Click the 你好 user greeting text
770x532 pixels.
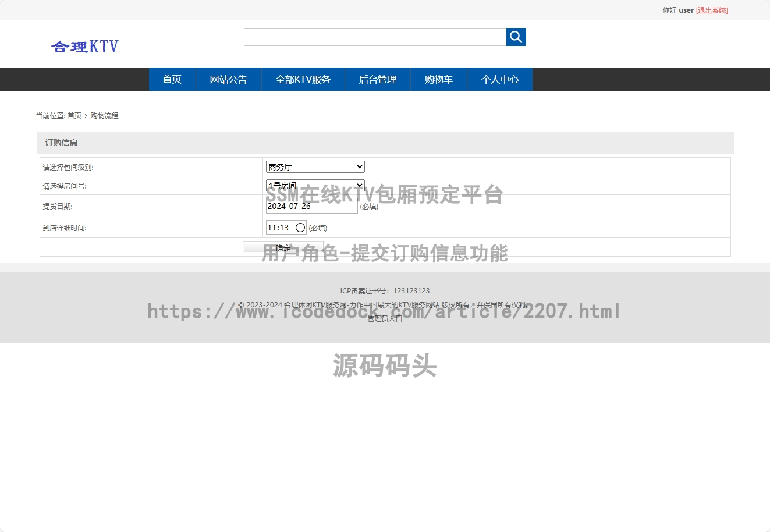coord(678,10)
